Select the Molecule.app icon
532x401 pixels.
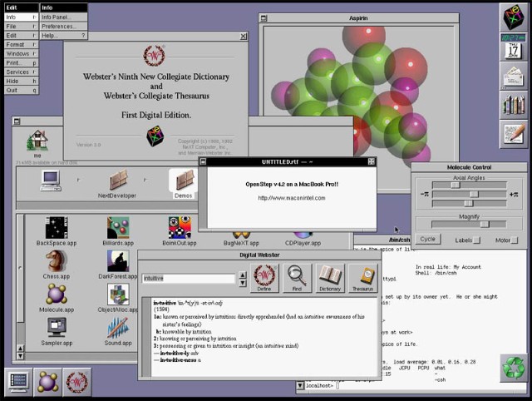click(57, 295)
